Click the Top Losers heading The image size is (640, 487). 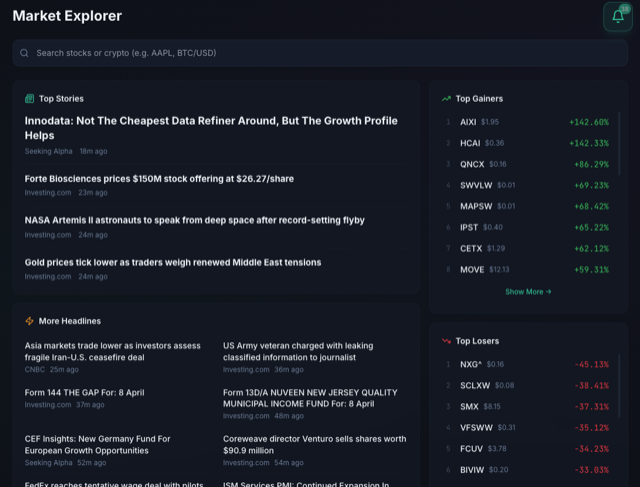(x=477, y=341)
